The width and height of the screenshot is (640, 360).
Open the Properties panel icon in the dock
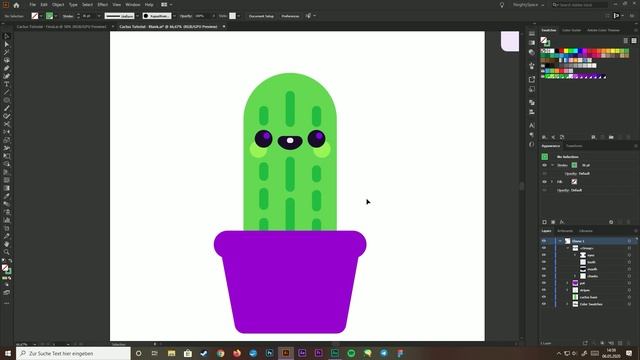pos(532,33)
